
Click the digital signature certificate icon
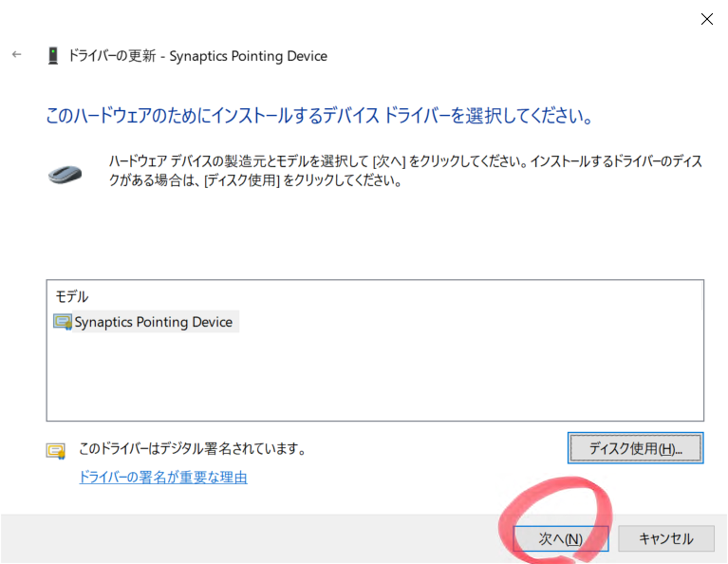pyautogui.click(x=56, y=451)
